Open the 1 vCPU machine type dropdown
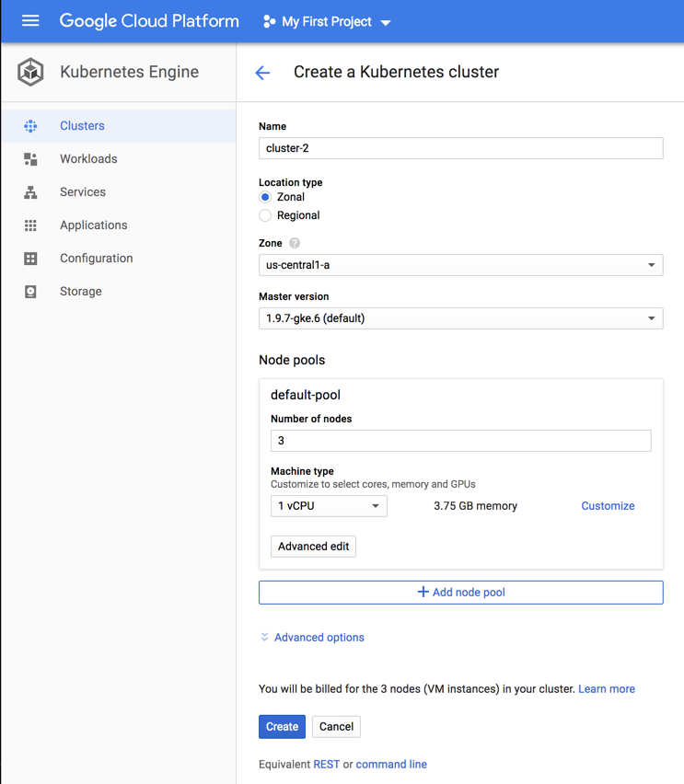 click(x=328, y=505)
